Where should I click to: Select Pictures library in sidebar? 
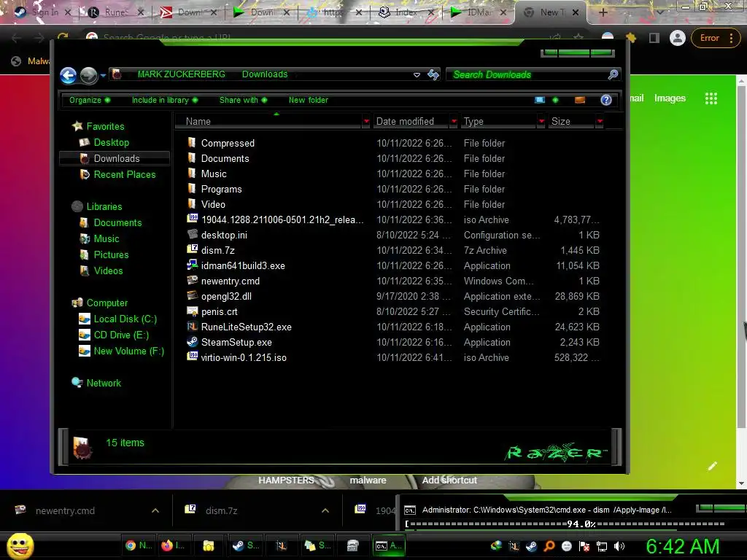[111, 254]
